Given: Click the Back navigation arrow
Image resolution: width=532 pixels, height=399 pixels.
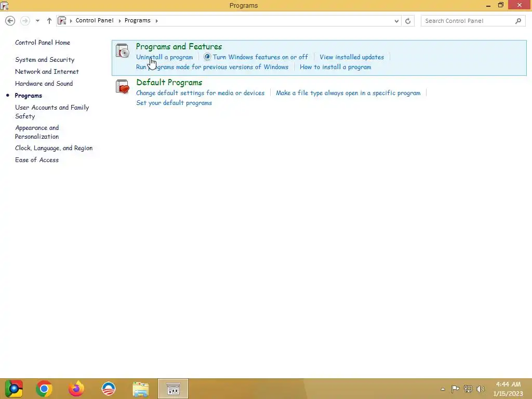Looking at the screenshot, I should pyautogui.click(x=10, y=21).
